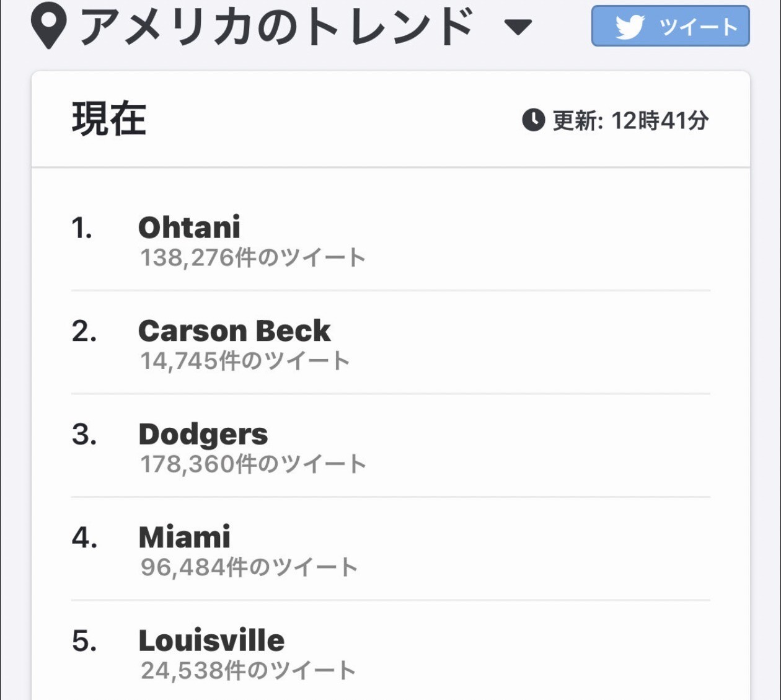Viewport: 781px width, 700px height.
Task: Click the 138,276件のツイート count
Action: point(253,258)
